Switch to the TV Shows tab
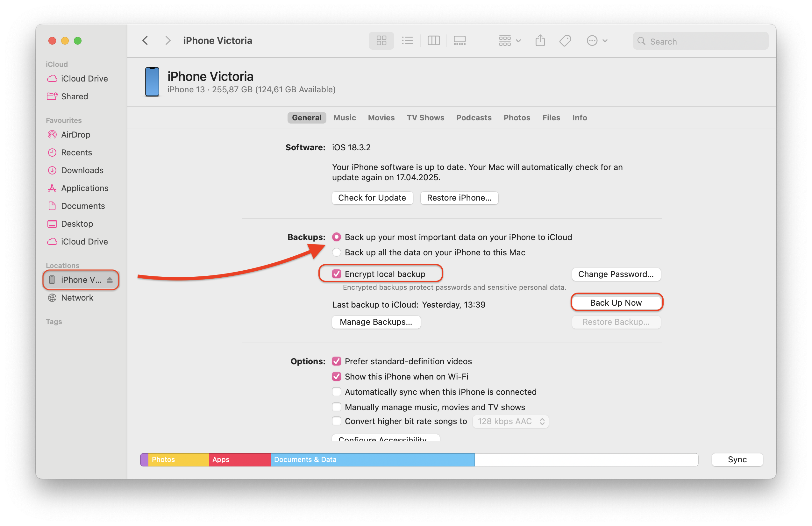 tap(425, 118)
